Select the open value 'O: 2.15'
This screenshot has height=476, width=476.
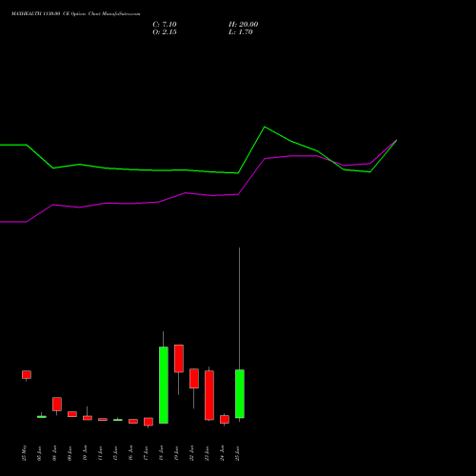click(165, 32)
